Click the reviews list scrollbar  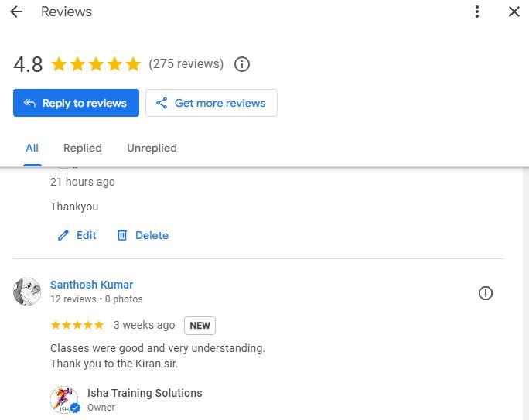(x=526, y=293)
